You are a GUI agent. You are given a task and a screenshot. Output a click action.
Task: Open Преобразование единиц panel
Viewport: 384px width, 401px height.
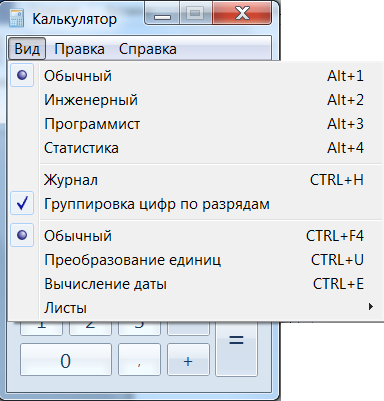(195, 260)
